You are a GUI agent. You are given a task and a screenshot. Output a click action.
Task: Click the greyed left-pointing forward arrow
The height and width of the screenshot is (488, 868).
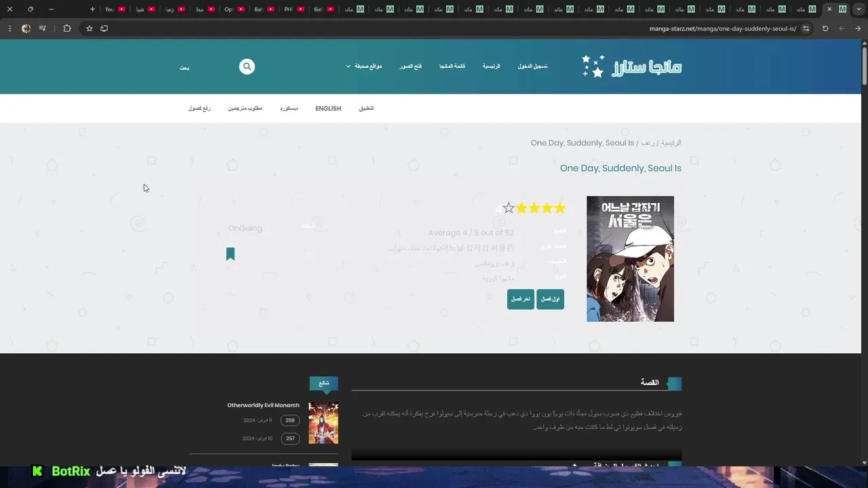coord(842,28)
